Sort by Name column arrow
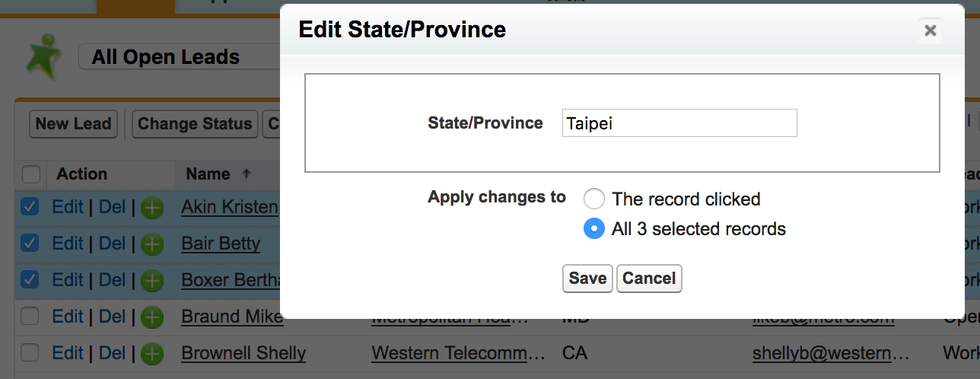 246,174
